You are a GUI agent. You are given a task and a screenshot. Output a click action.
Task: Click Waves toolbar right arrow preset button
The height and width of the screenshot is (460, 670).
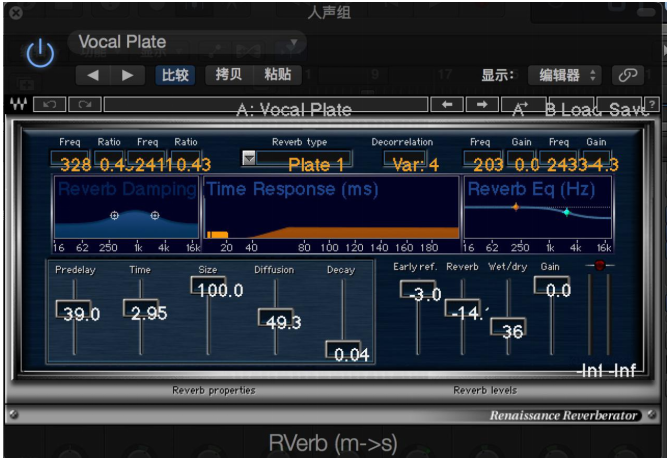tap(482, 104)
